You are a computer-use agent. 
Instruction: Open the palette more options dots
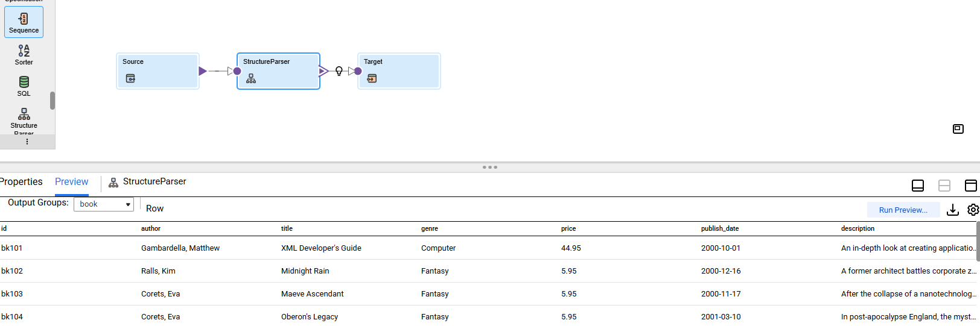coord(27,142)
